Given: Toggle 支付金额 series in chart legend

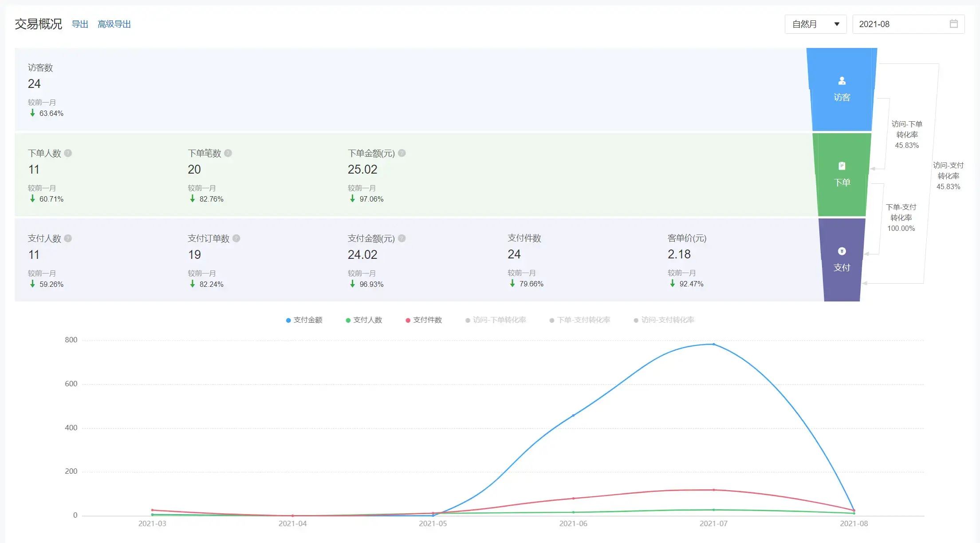Looking at the screenshot, I should click(x=304, y=320).
